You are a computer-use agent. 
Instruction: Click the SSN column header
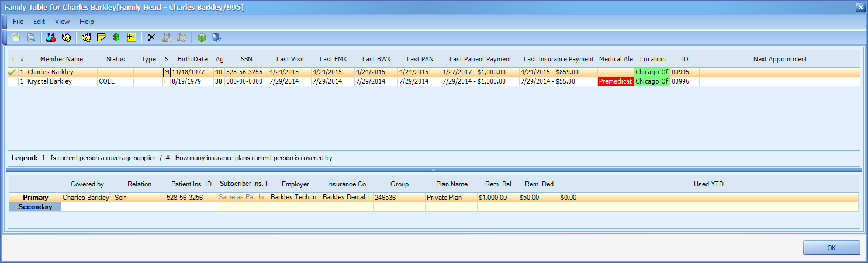click(247, 59)
